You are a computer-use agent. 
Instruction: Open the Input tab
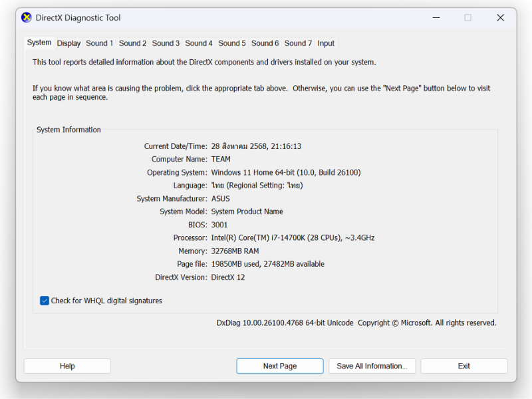click(326, 43)
